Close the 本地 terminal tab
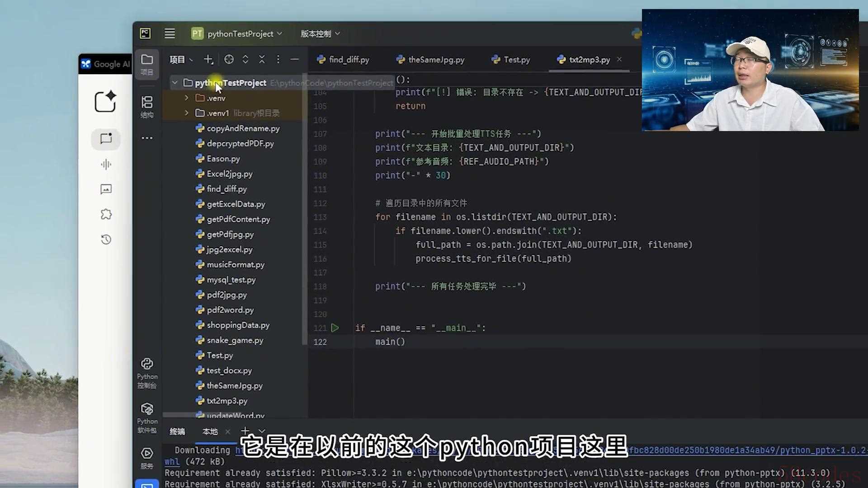The width and height of the screenshot is (868, 488). click(x=228, y=432)
